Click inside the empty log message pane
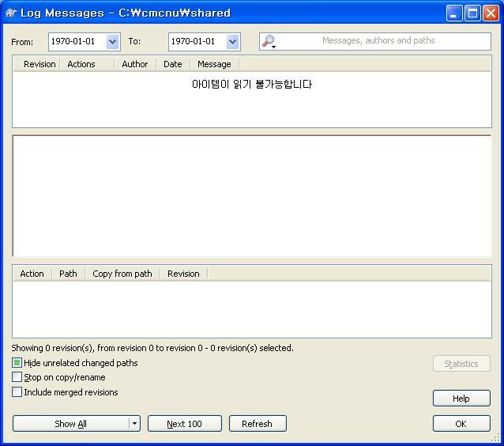Viewport: 504px width, 446px height. pos(252,195)
